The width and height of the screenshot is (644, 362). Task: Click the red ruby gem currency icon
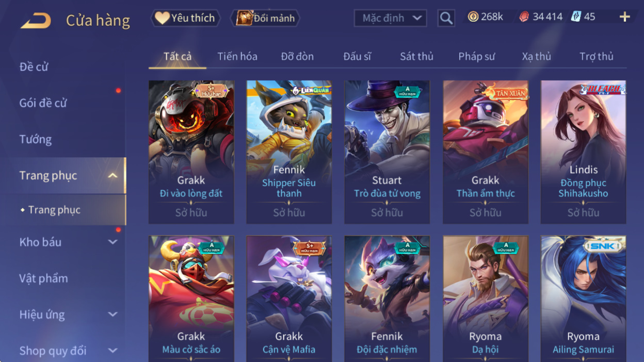pyautogui.click(x=524, y=17)
